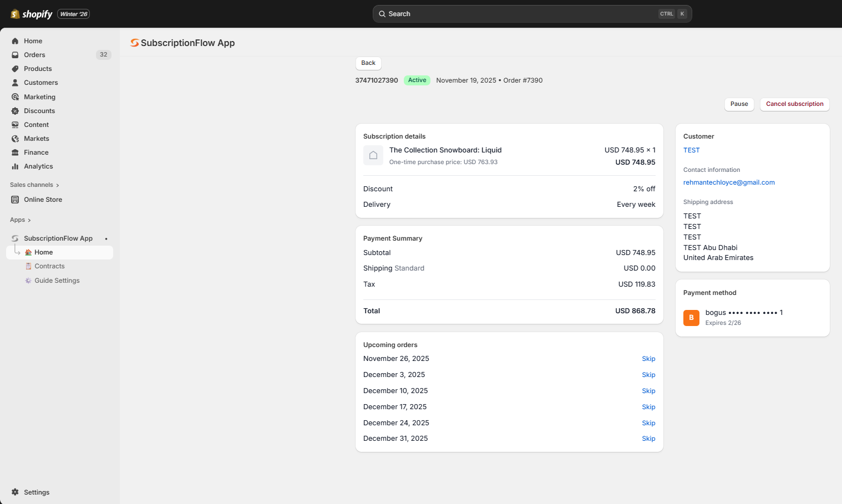This screenshot has height=504, width=842.
Task: Focus the top Search field
Action: pos(532,14)
